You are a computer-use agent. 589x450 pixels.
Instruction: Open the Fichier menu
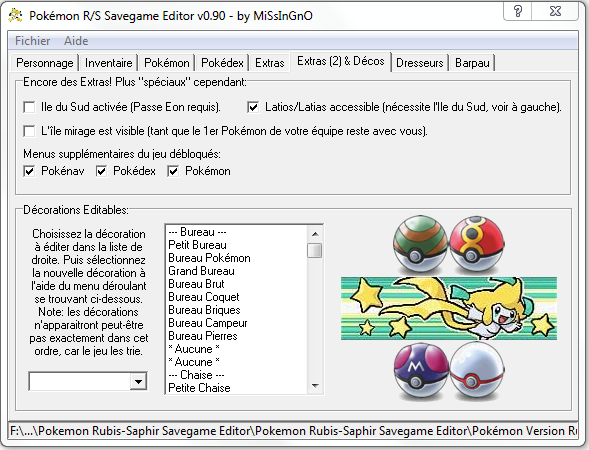click(x=32, y=41)
